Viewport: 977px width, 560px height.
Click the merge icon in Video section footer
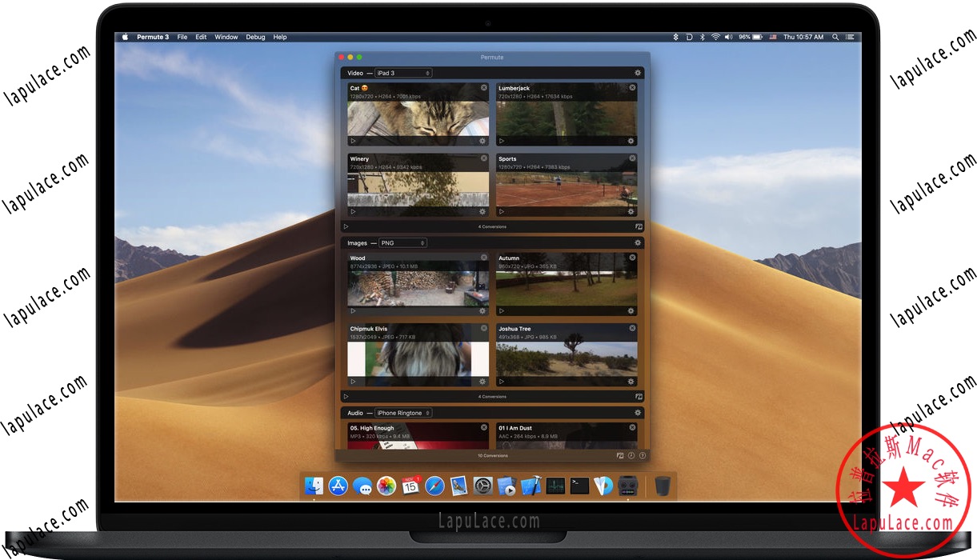tap(639, 226)
